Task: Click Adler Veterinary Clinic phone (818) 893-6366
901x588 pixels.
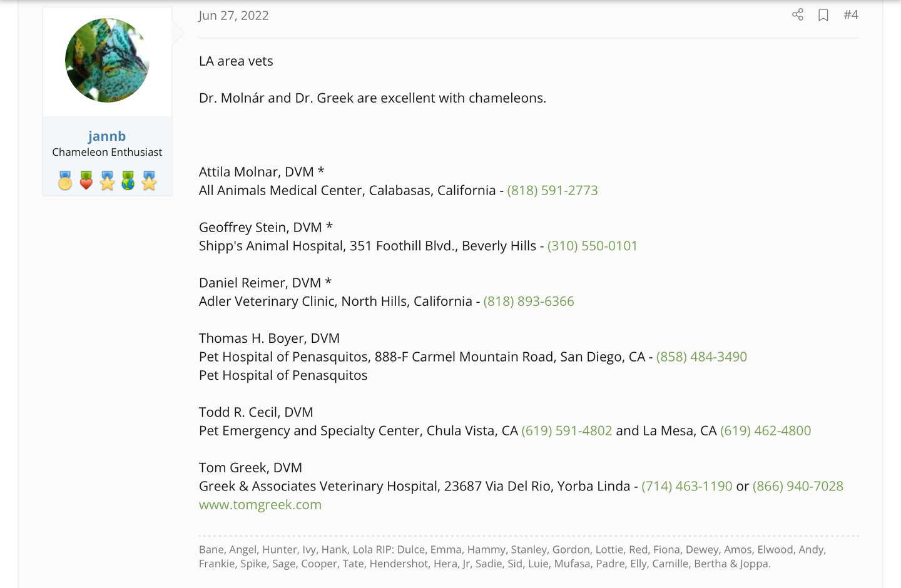Action: [x=528, y=302]
